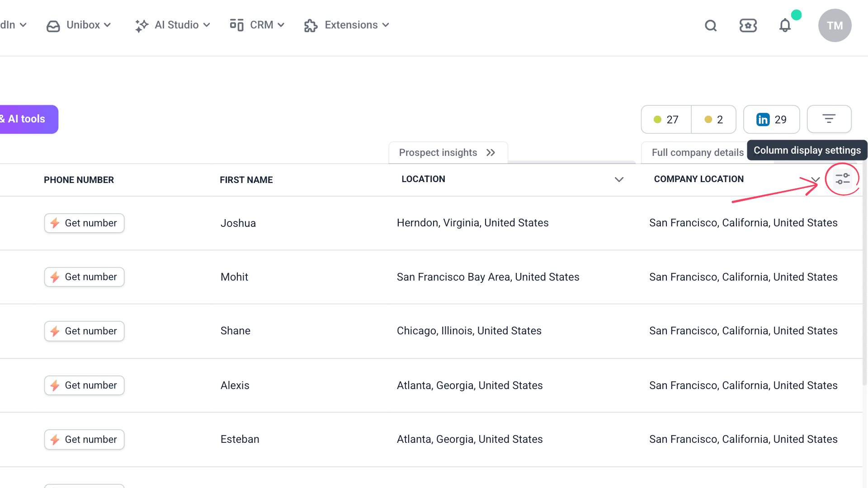Select first name Joshua
868x488 pixels.
point(238,223)
